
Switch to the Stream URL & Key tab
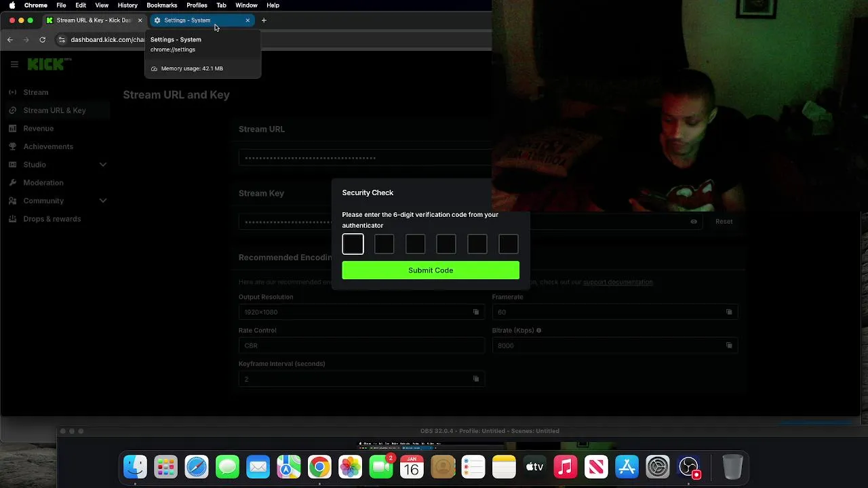(94, 20)
